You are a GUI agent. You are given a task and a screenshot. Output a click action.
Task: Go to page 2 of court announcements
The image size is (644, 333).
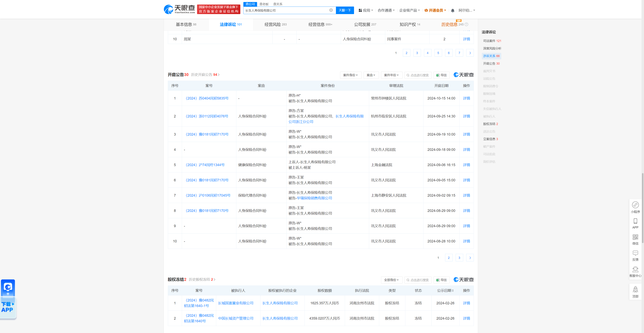(x=448, y=258)
